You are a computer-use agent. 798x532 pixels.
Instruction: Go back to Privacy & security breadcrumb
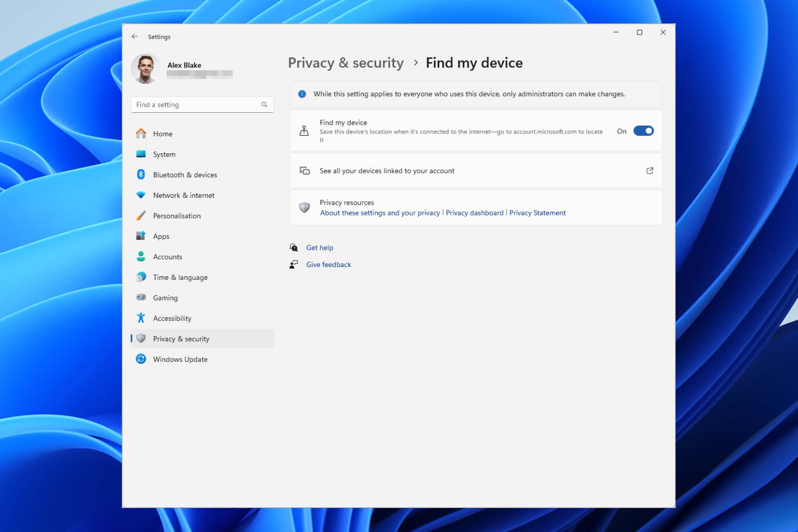click(346, 63)
